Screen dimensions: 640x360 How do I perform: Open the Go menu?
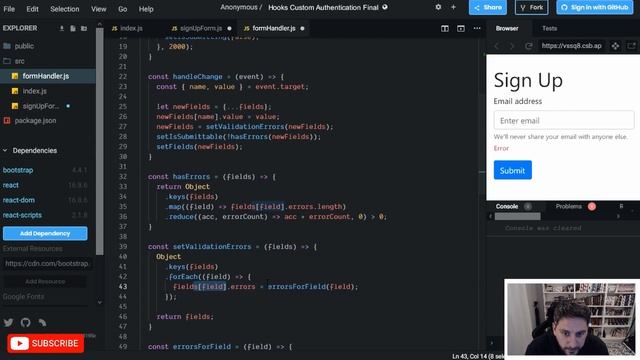(122, 9)
